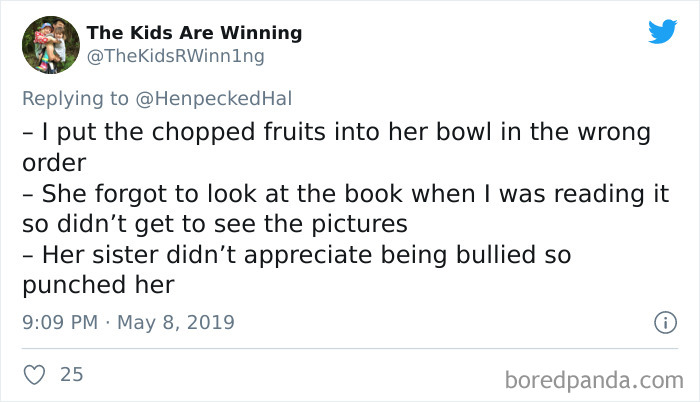The height and width of the screenshot is (402, 700).
Task: Click the display name The Kids Are Winning
Action: pyautogui.click(x=194, y=33)
